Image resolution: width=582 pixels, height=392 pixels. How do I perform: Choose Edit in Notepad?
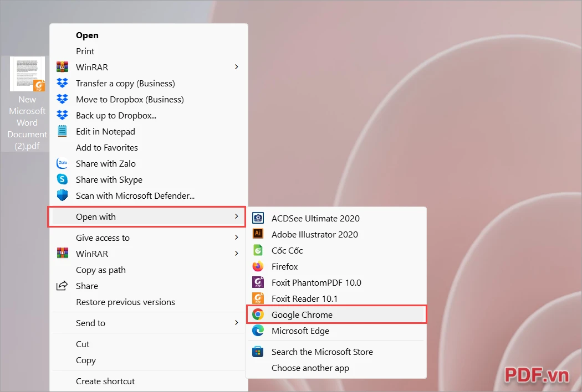point(149,131)
